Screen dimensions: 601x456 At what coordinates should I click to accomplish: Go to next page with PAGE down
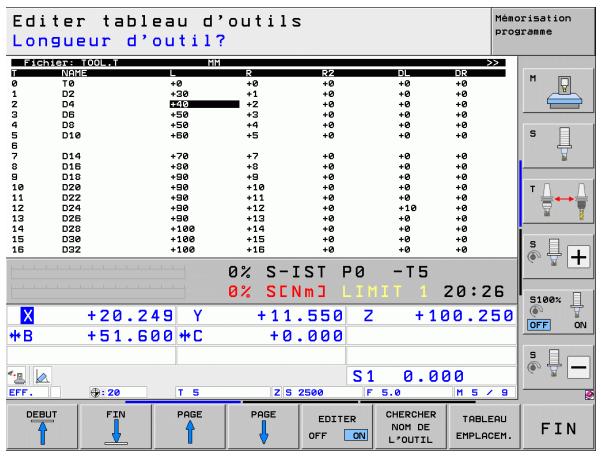click(264, 427)
